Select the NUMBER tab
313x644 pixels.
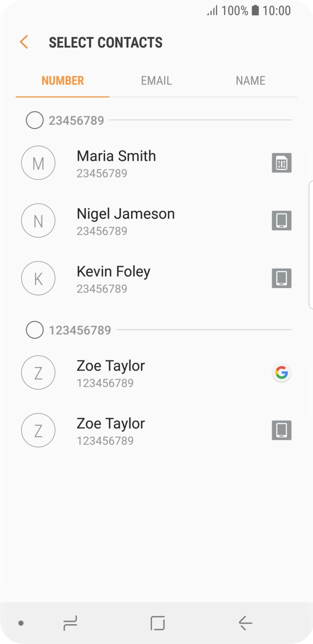click(63, 80)
